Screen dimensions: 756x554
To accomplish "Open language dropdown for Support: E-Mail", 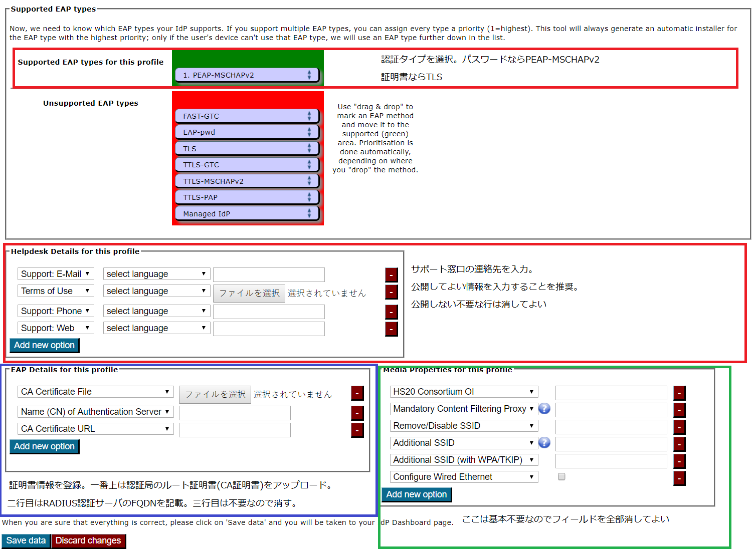I will click(x=156, y=274).
